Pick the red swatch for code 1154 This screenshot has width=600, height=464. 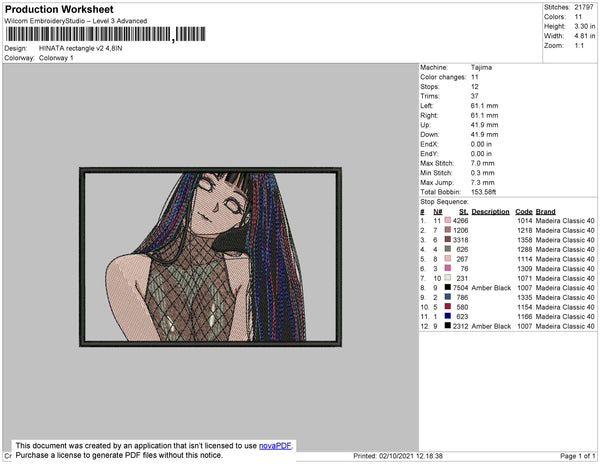tap(448, 306)
